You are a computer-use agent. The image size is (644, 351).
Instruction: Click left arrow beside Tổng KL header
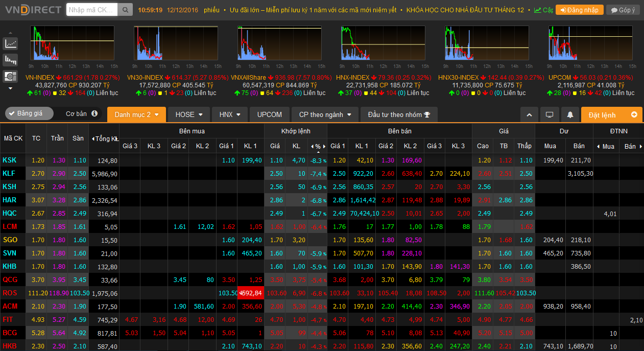point(93,139)
